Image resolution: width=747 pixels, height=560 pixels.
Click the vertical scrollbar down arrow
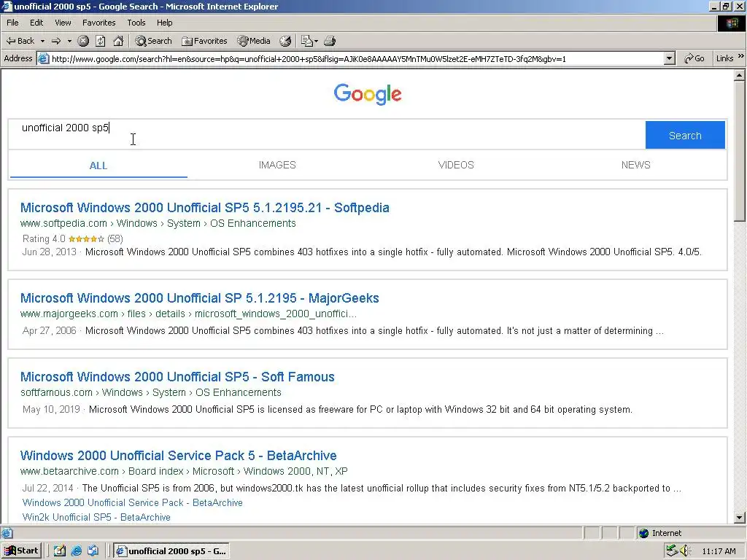tap(739, 518)
